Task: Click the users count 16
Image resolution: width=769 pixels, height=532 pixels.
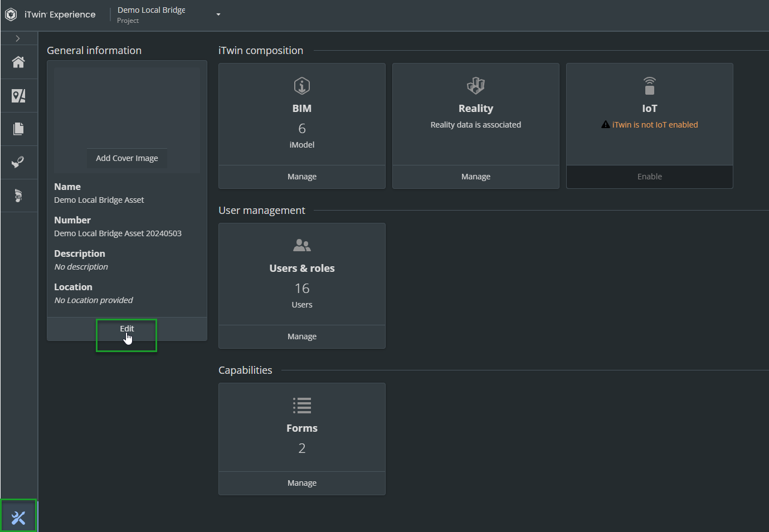Action: [302, 289]
